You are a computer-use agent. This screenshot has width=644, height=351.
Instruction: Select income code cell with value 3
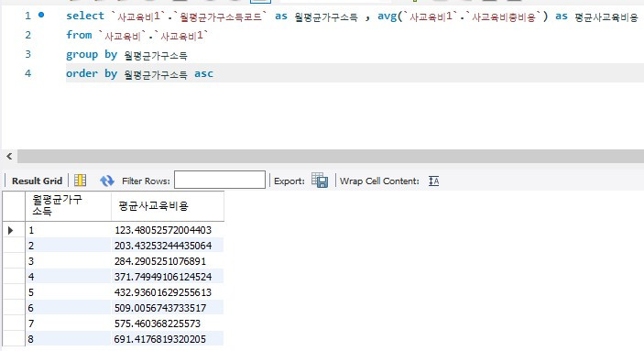[x=68, y=261]
